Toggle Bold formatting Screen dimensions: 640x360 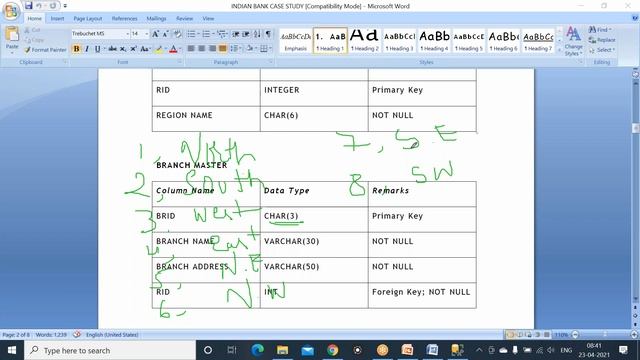[x=76, y=49]
